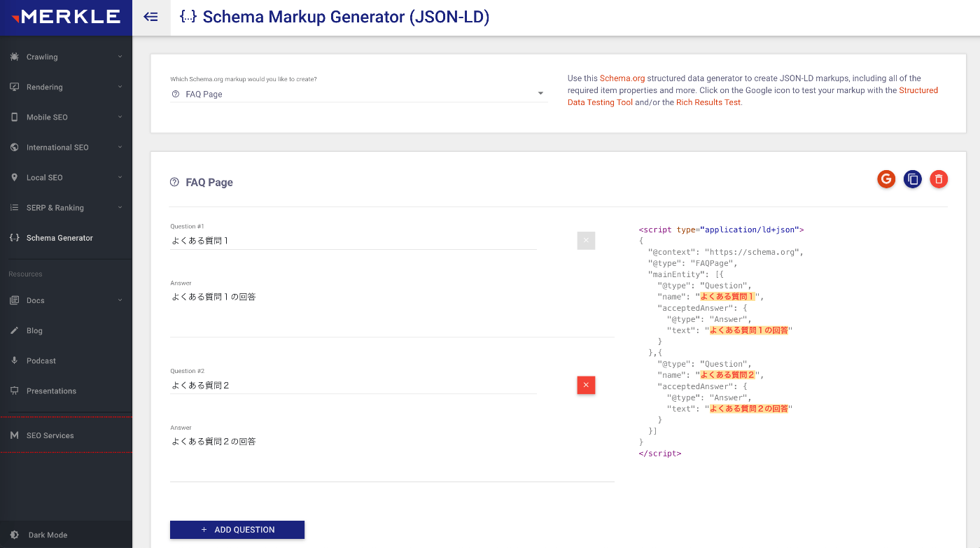The height and width of the screenshot is (548, 980).
Task: Click the second Answer text area
Action: pyautogui.click(x=392, y=458)
